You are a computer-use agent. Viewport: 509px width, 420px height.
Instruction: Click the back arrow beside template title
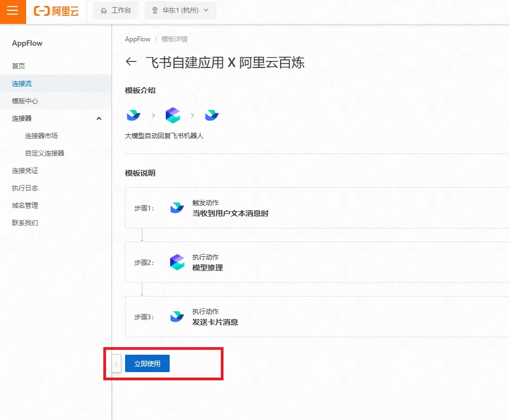(x=131, y=61)
